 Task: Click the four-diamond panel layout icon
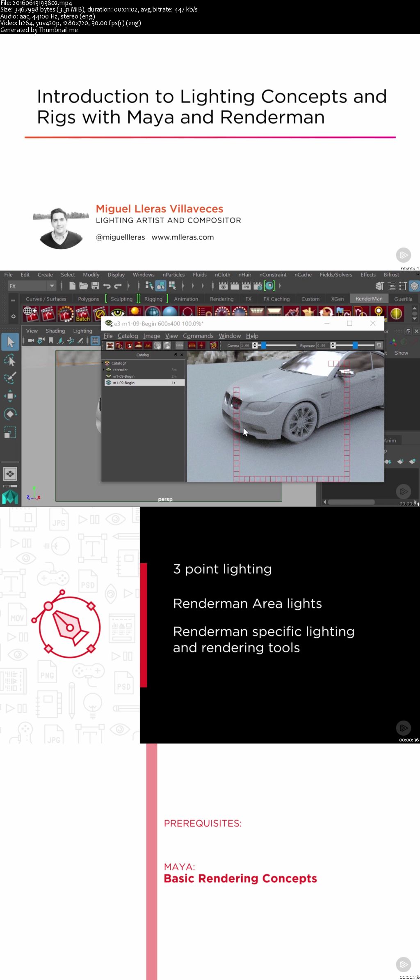tap(10, 474)
